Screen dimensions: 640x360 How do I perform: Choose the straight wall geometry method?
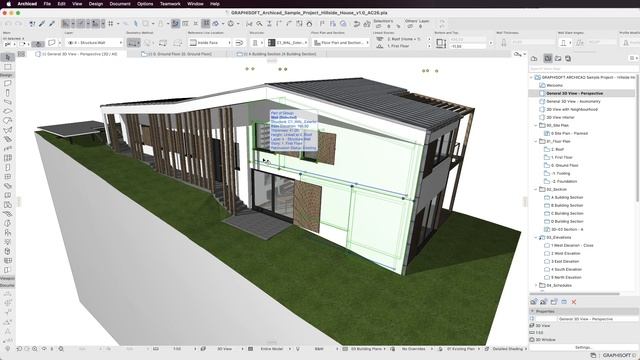coord(133,42)
